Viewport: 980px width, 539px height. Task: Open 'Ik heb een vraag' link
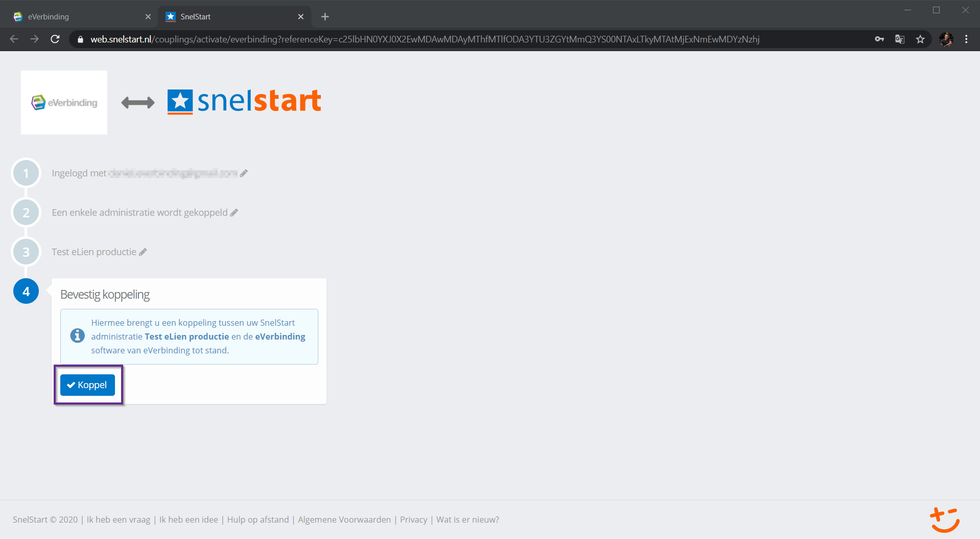[x=119, y=520]
